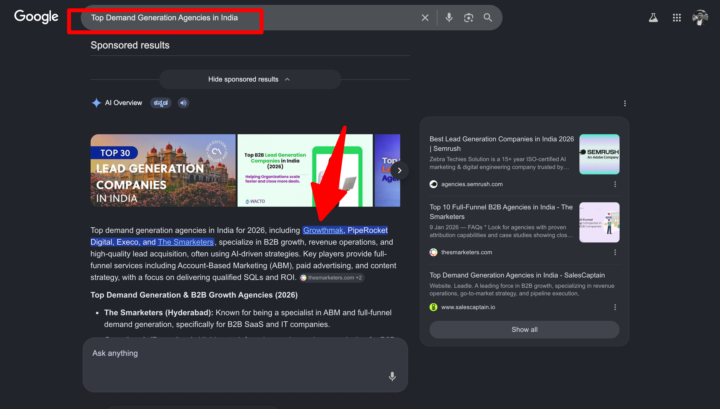Switch AI Overview language to Kannada

tap(161, 103)
